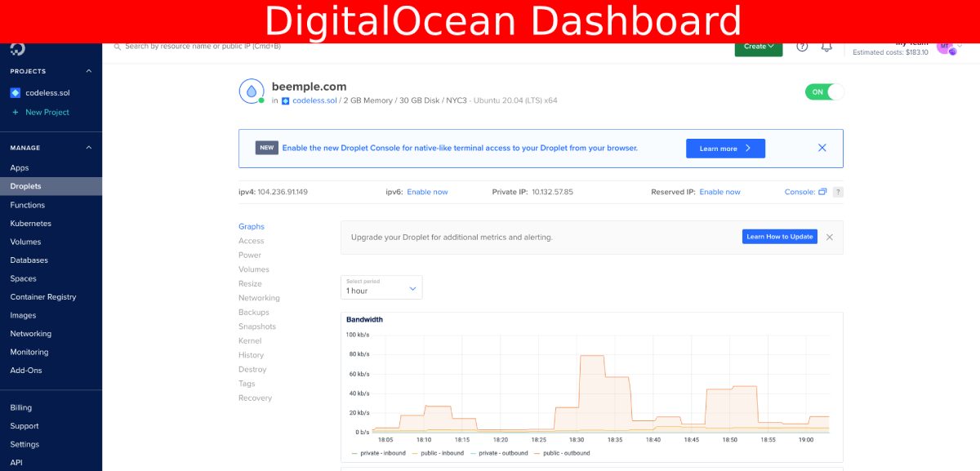Click the question mark icon beside Console

pyautogui.click(x=839, y=191)
